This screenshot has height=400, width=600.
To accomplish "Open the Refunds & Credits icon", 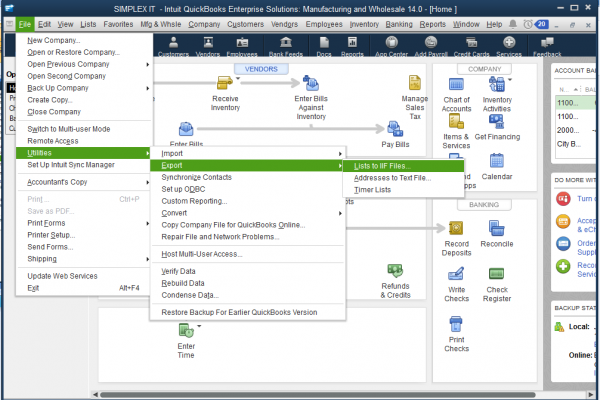I will coord(395,271).
